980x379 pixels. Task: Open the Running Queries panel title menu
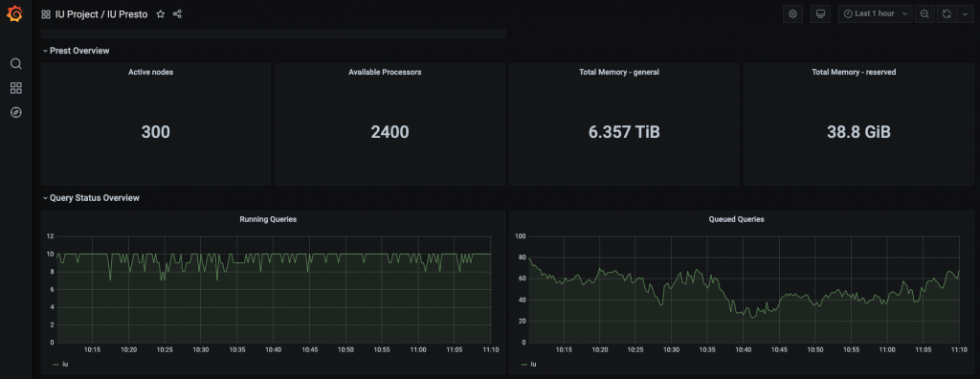(268, 219)
